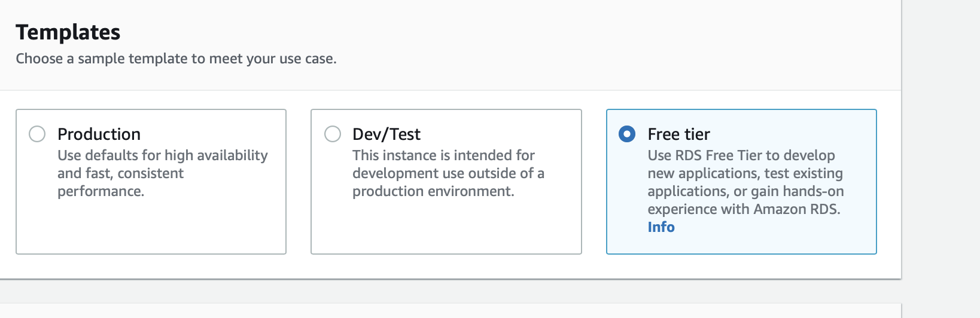Click 'Use defaults for high availability' text
The height and width of the screenshot is (318, 980).
click(x=162, y=155)
